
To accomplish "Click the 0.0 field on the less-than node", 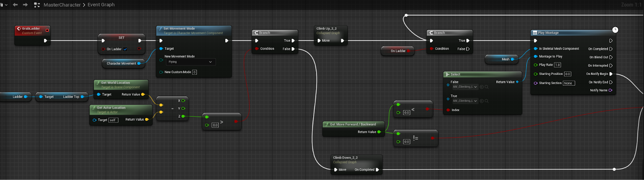I will (407, 113).
